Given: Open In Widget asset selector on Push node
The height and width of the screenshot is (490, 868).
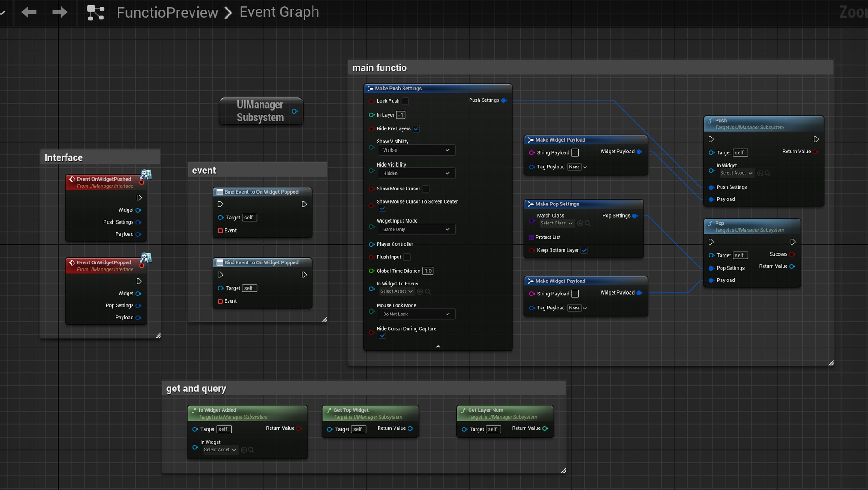Looking at the screenshot, I should 736,173.
